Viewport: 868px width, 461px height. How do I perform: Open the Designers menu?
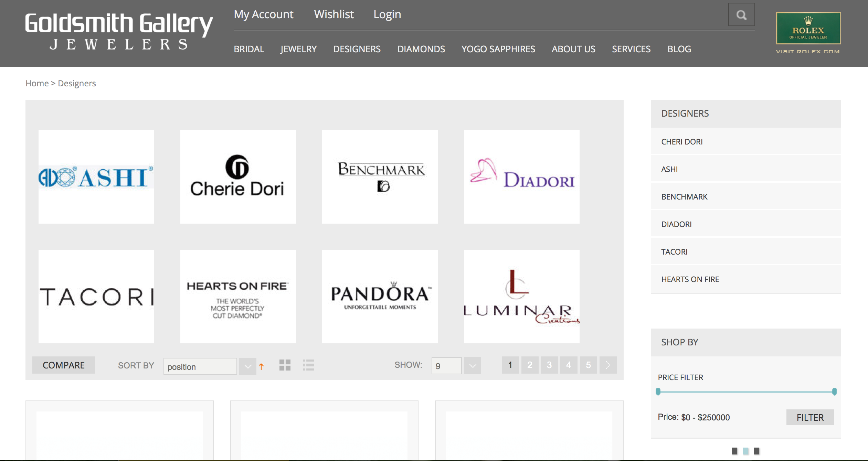tap(357, 49)
